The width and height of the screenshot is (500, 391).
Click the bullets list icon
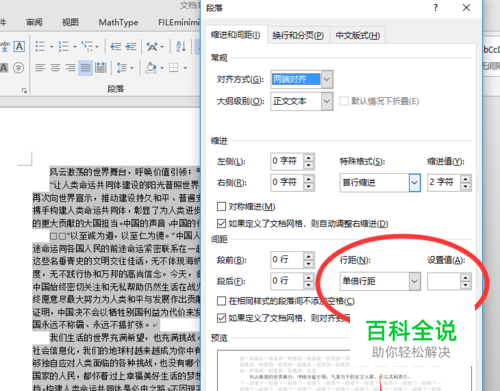point(40,46)
